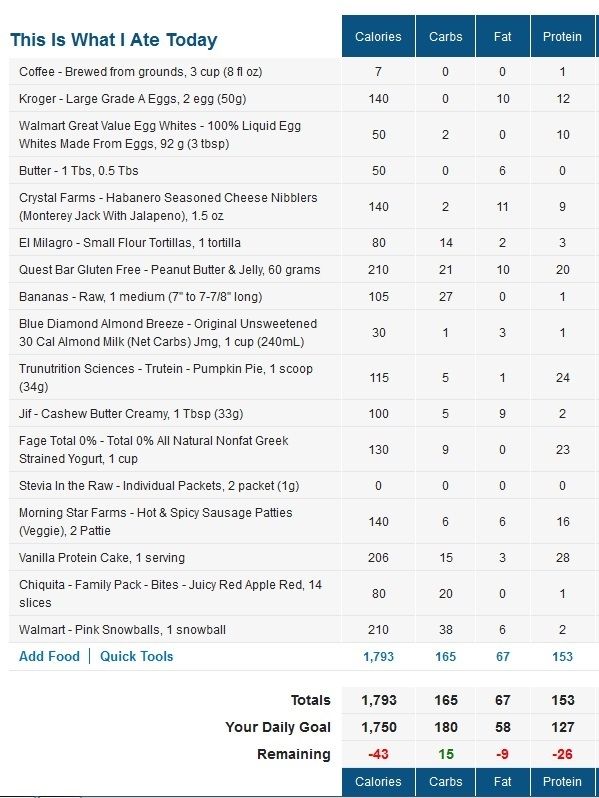Click the El Milagro Small Flour Tortillas entry
The width and height of the screenshot is (599, 798).
(x=130, y=243)
